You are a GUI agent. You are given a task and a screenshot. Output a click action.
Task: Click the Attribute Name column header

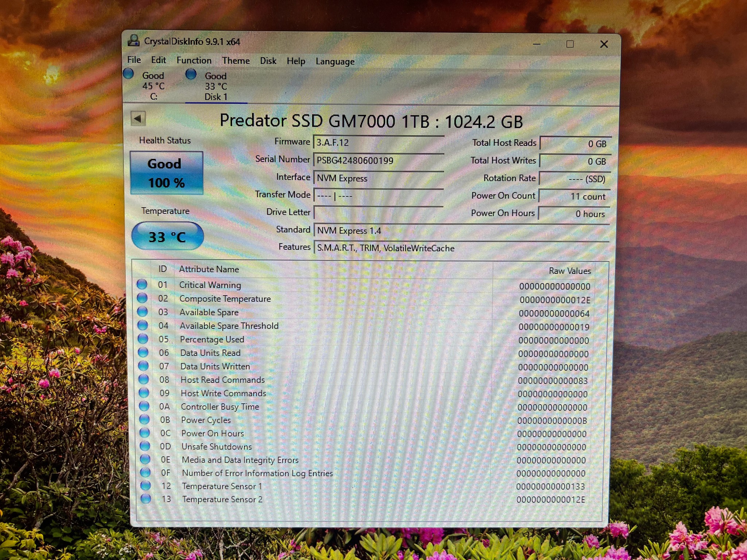[209, 269]
